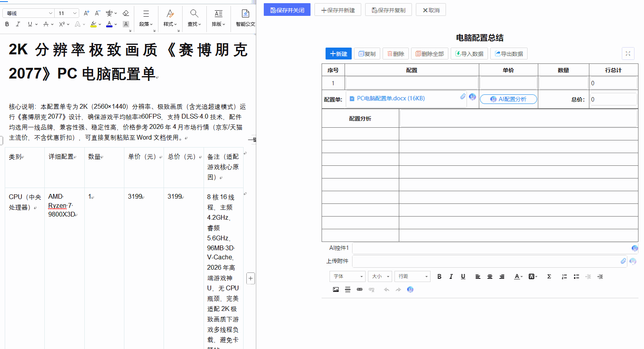Image resolution: width=644 pixels, height=349 pixels.
Task: Click the sigma formula icon
Action: coord(549,276)
